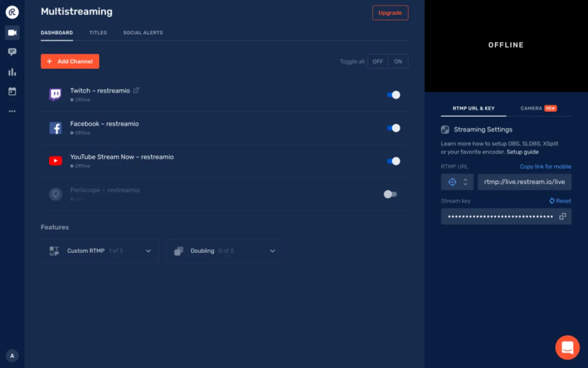Click the Features section heading
The height and width of the screenshot is (368, 588).
(x=55, y=227)
